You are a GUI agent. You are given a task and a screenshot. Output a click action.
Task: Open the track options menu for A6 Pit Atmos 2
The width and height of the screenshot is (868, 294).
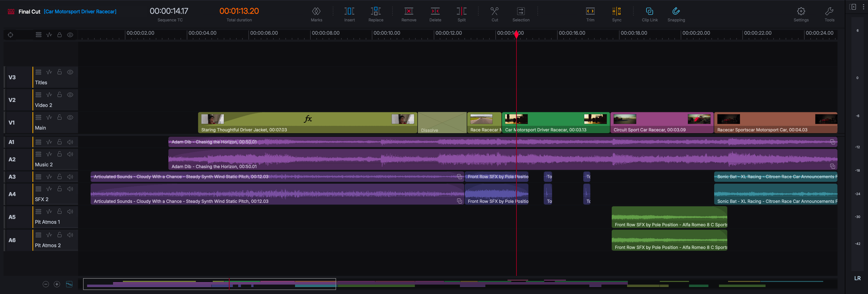click(x=39, y=235)
